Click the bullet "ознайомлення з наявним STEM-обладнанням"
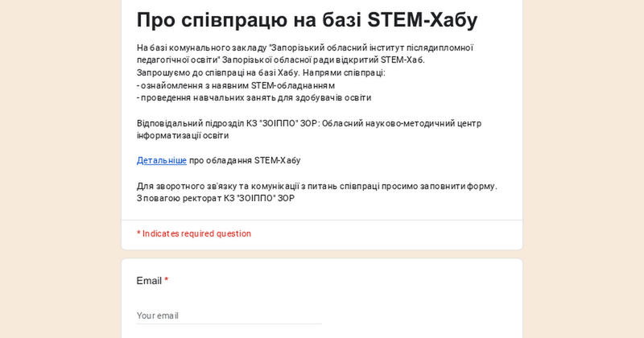 click(x=237, y=85)
